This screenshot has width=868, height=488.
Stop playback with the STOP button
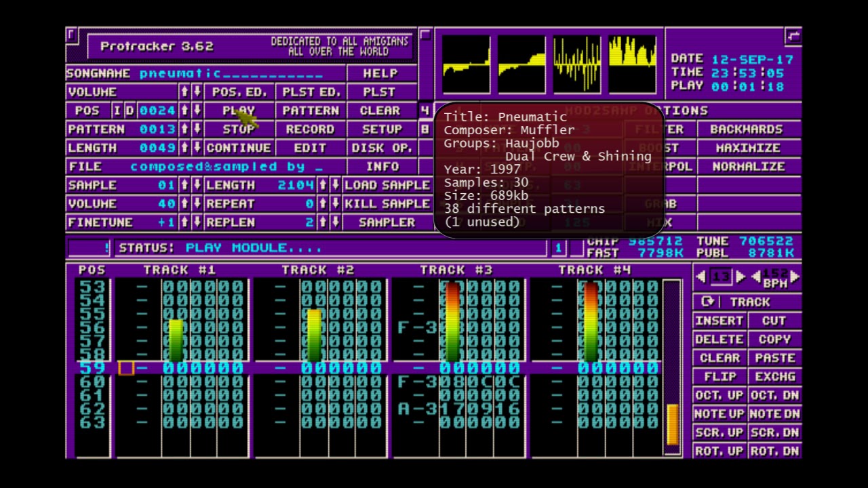click(x=238, y=129)
